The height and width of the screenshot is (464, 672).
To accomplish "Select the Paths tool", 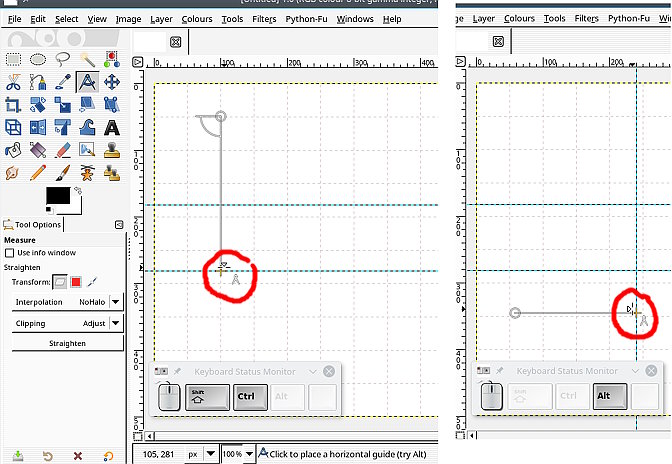I will 38,82.
